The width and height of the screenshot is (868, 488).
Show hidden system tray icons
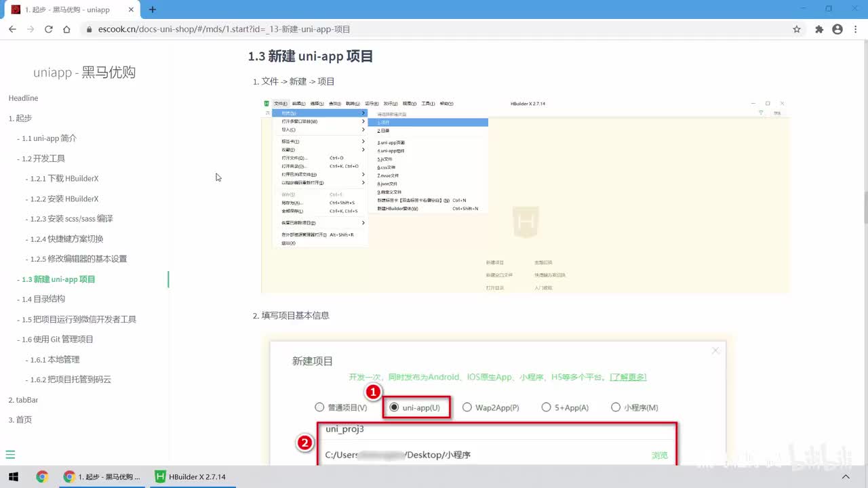point(845,476)
